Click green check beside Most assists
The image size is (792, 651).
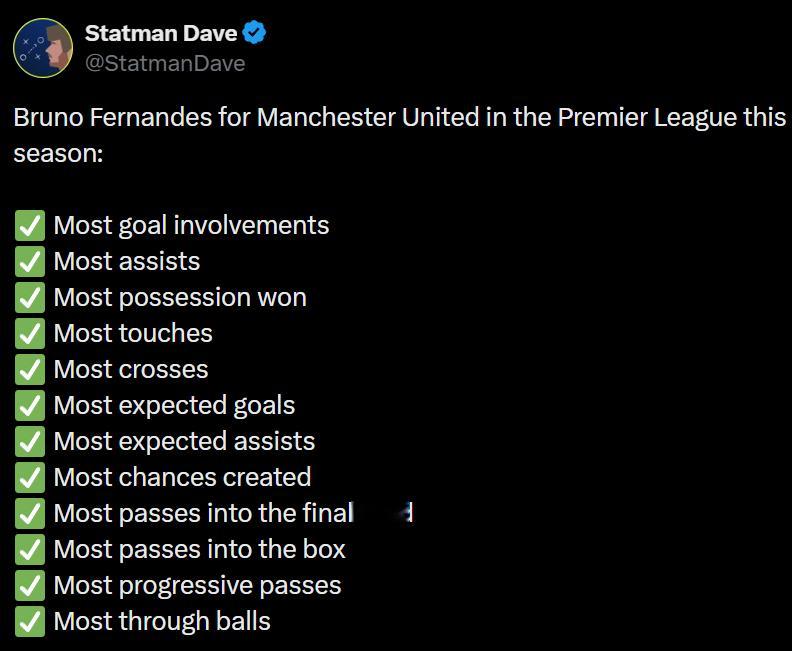(30, 262)
